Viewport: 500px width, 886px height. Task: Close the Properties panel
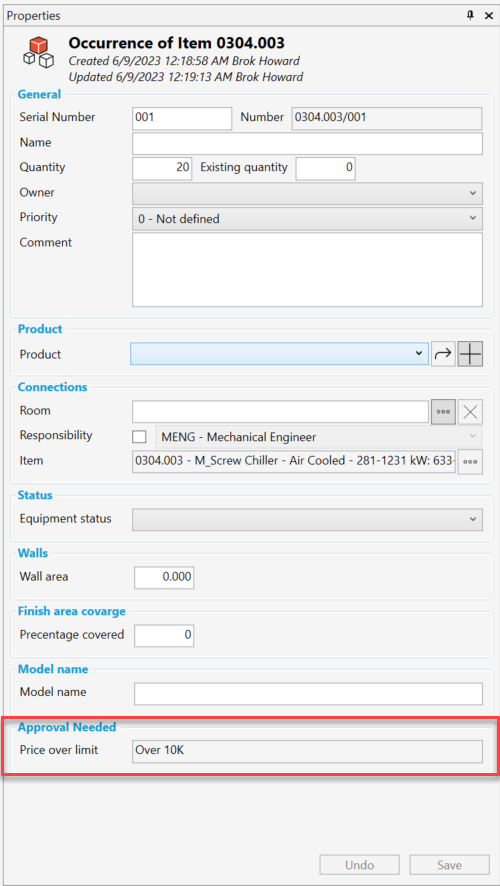tap(489, 16)
